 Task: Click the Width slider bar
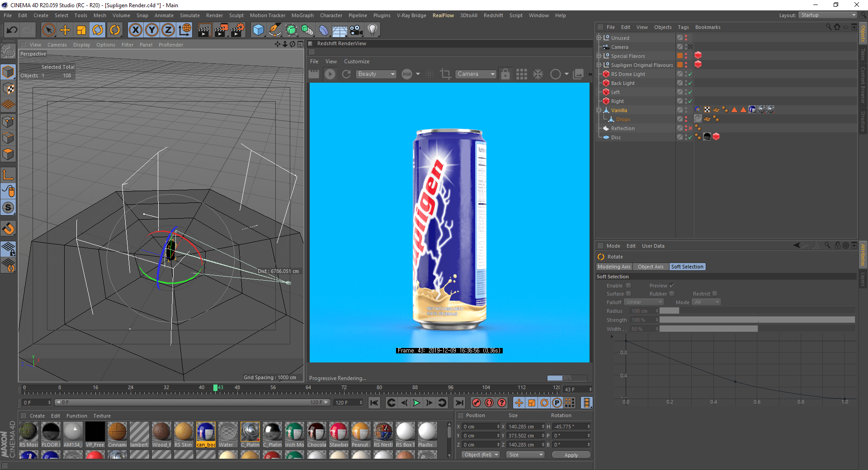pyautogui.click(x=757, y=329)
